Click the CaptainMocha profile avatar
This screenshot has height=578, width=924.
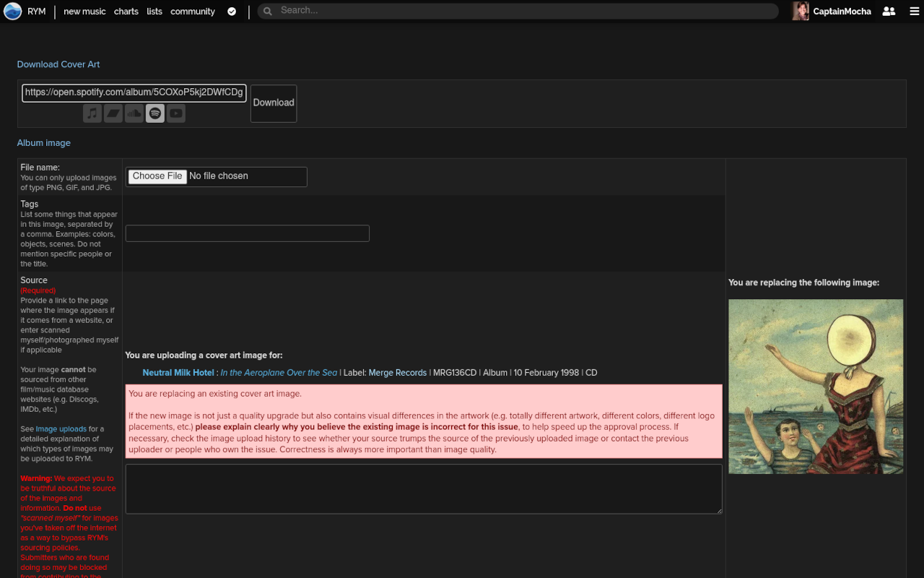[x=801, y=11]
